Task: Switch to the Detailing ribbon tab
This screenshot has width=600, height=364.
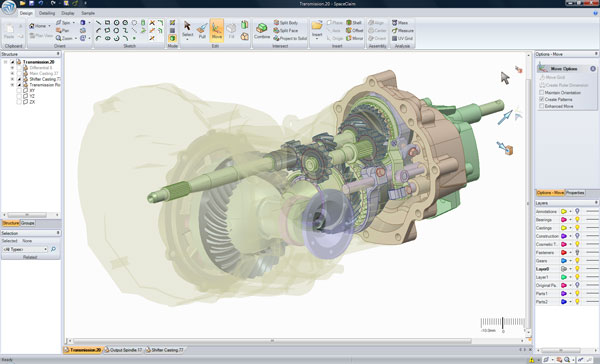Action: 47,13
